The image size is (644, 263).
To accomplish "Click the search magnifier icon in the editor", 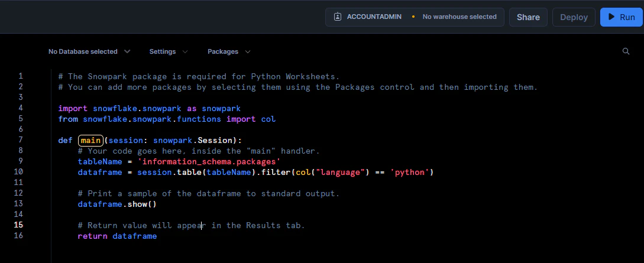I will [x=626, y=51].
